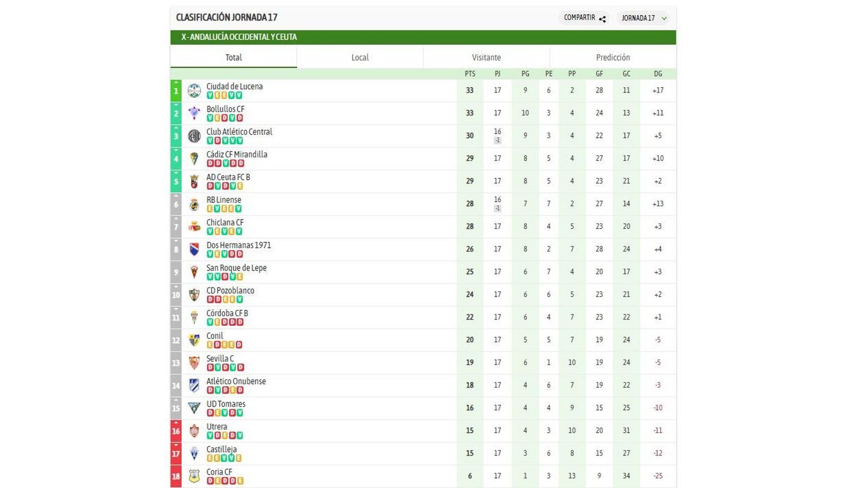
Task: Click the Cádiz CF Mirandilla shield icon
Action: pos(195,157)
